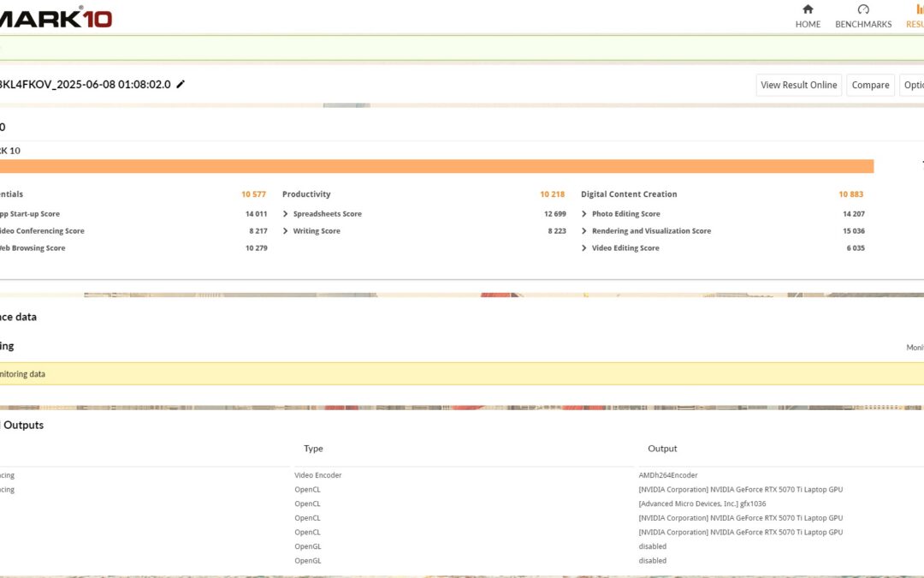The height and width of the screenshot is (578, 924).
Task: Expand the Spreadsheets Score row
Action: coord(286,214)
